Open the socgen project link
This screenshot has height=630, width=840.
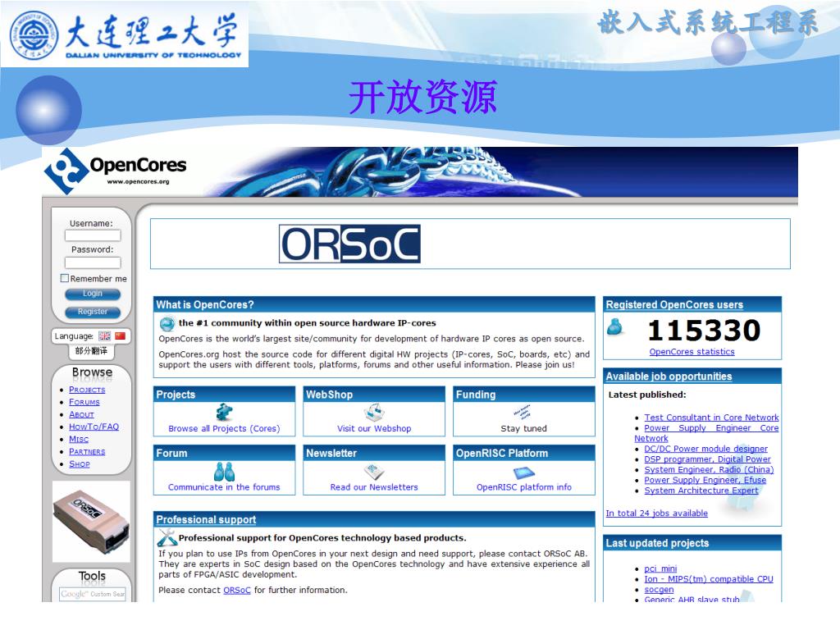659,589
